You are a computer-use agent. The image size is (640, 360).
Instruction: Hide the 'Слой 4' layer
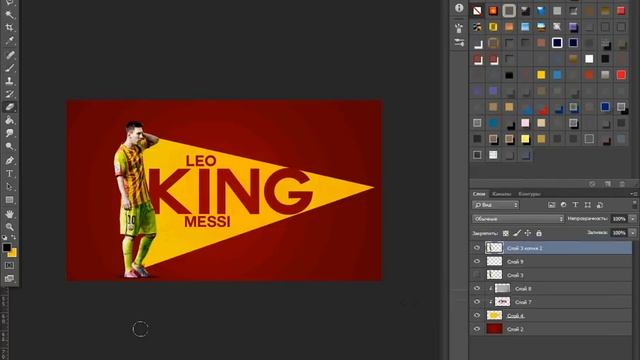(477, 315)
